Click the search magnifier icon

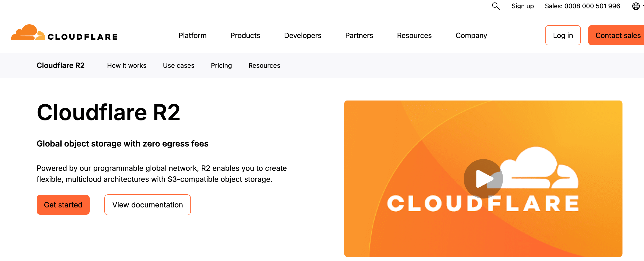(495, 6)
